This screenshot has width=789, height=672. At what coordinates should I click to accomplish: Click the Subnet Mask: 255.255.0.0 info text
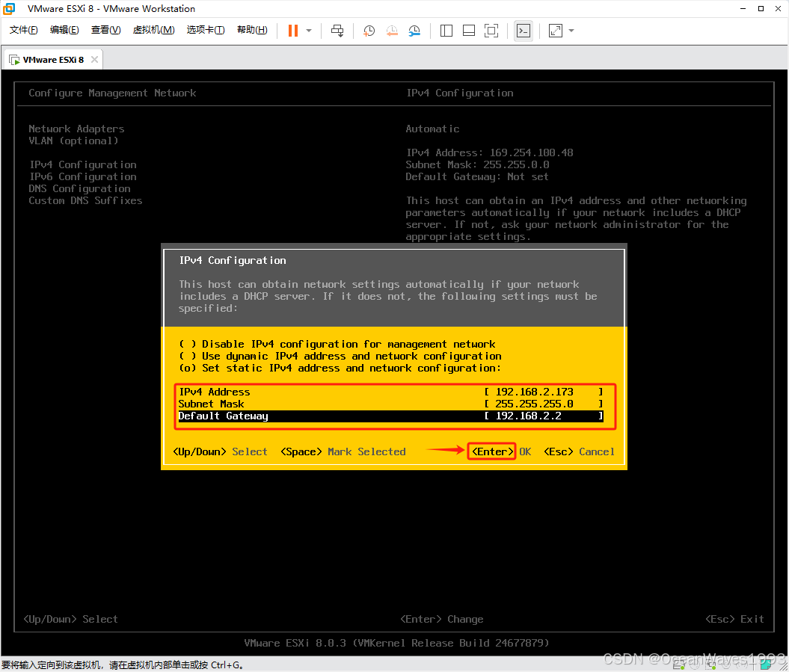point(478,165)
